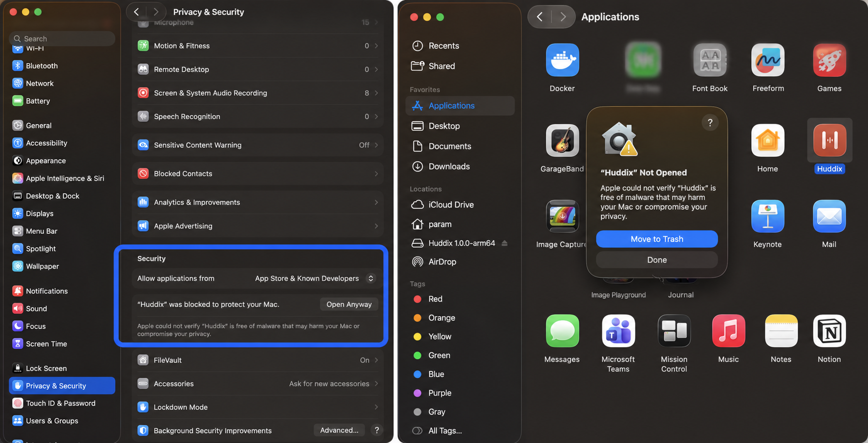
Task: Open the Font Book app icon
Action: coord(710,60)
